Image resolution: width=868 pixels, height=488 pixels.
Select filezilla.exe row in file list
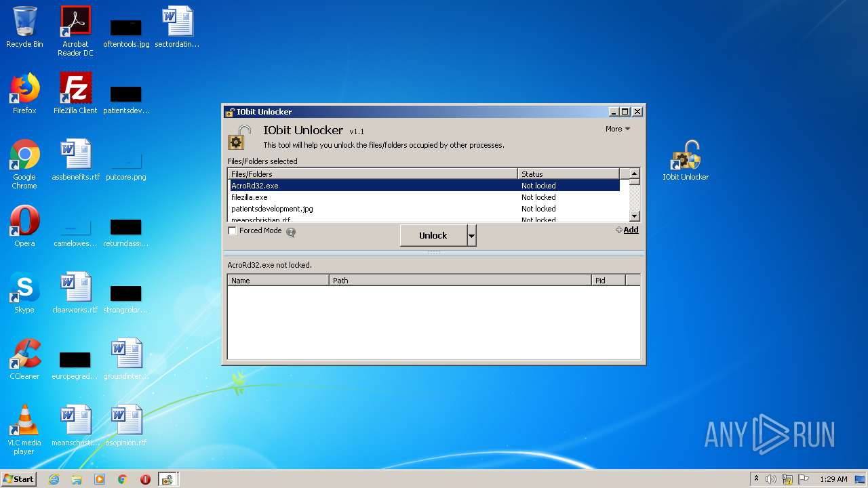pos(424,197)
